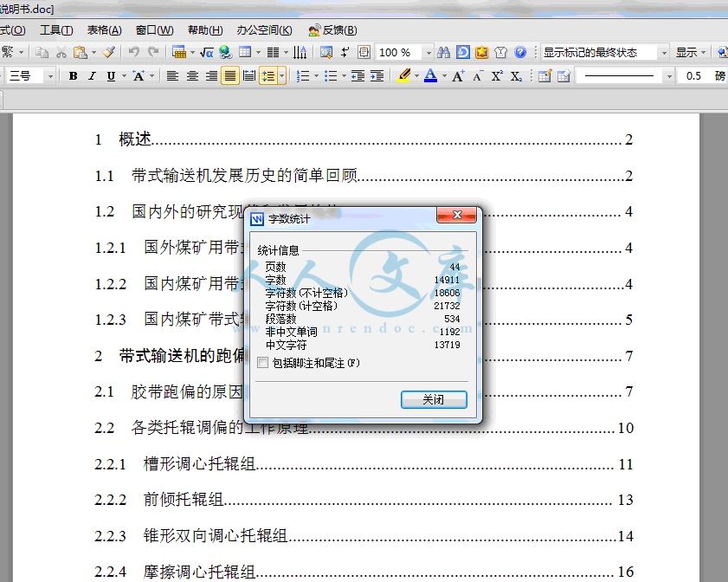Apply superscript formatting

tap(497, 75)
